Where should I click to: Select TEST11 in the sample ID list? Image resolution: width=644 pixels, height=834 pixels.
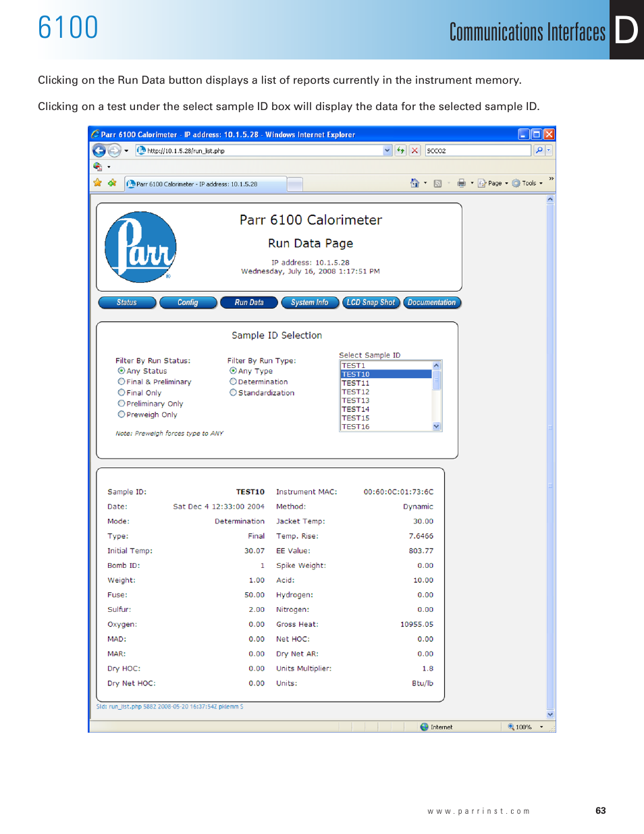(x=386, y=383)
